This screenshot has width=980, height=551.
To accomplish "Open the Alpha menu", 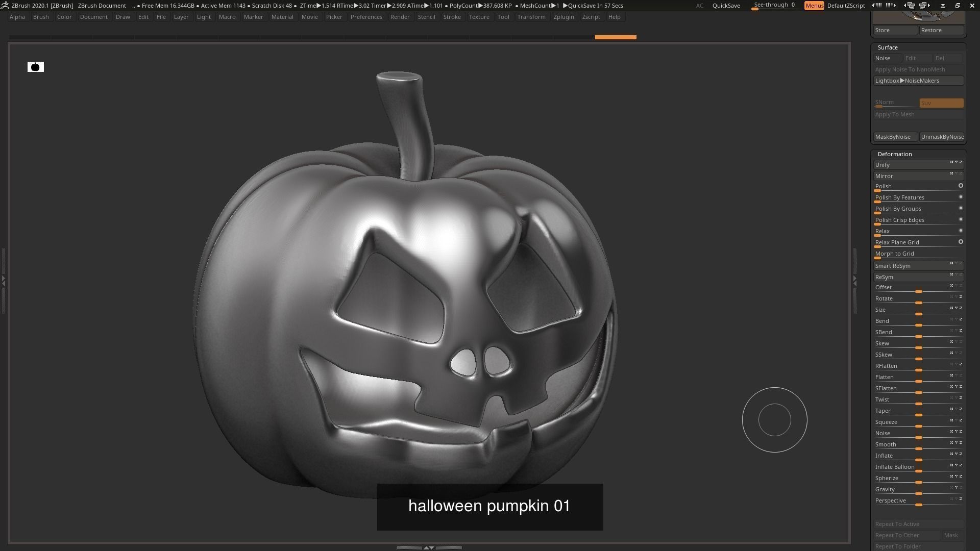I will tap(17, 17).
